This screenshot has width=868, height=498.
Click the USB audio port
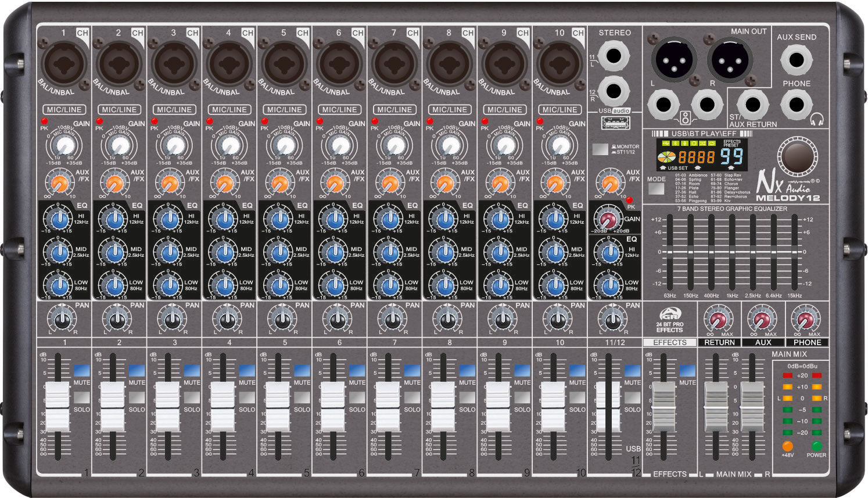[614, 123]
